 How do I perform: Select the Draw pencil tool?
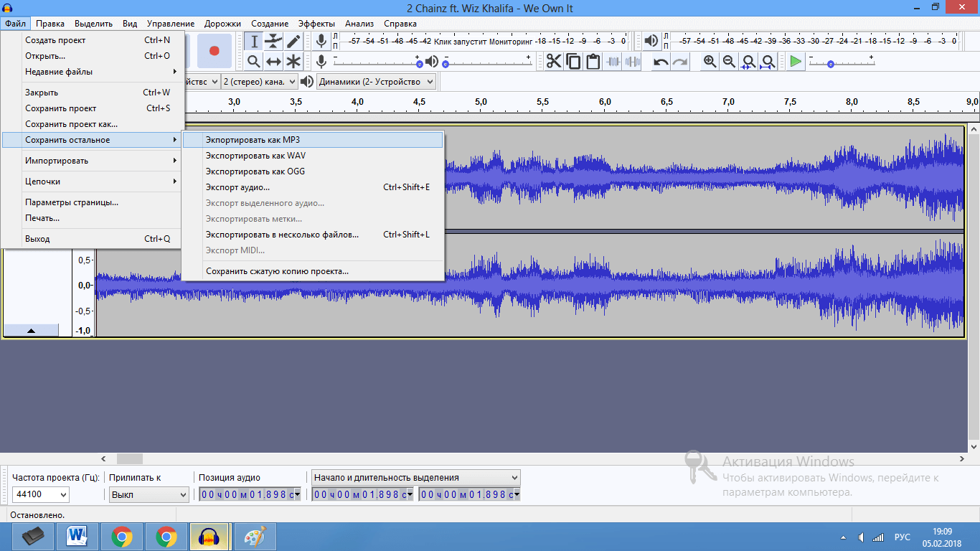[293, 42]
